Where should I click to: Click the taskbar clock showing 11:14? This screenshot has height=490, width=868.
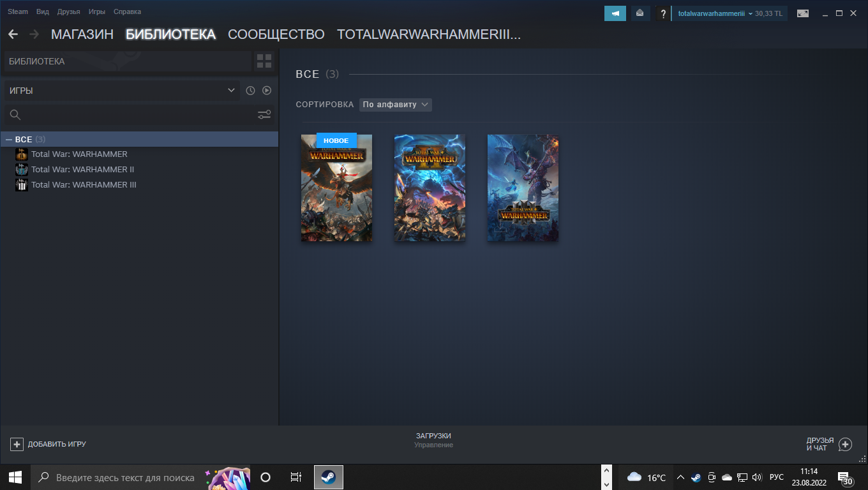pyautogui.click(x=808, y=477)
